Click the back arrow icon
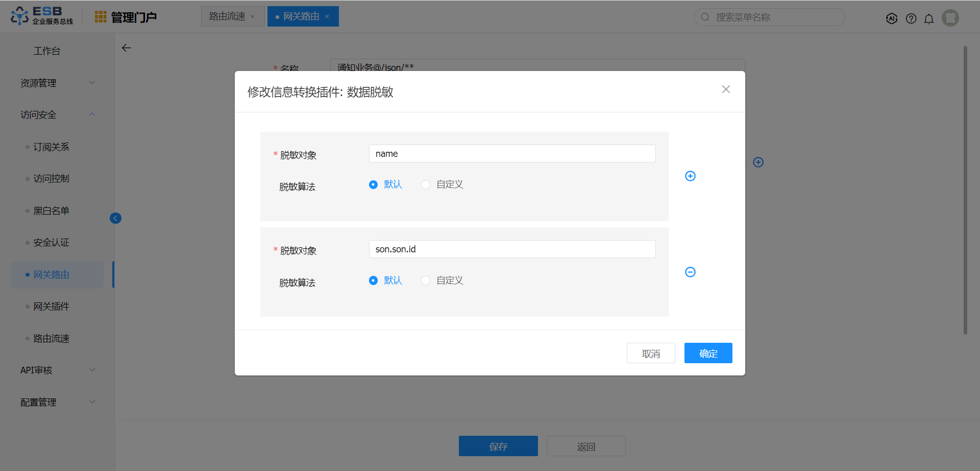This screenshot has height=471, width=980. click(x=127, y=48)
